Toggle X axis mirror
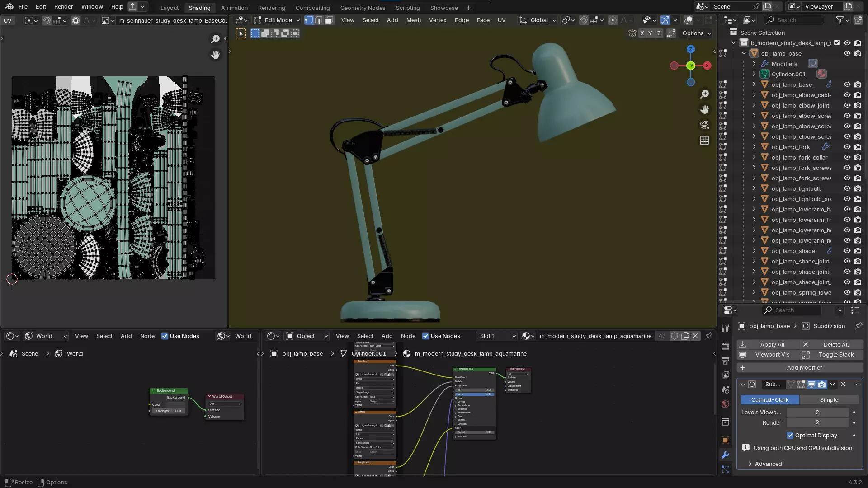The width and height of the screenshot is (868, 488). pyautogui.click(x=642, y=33)
